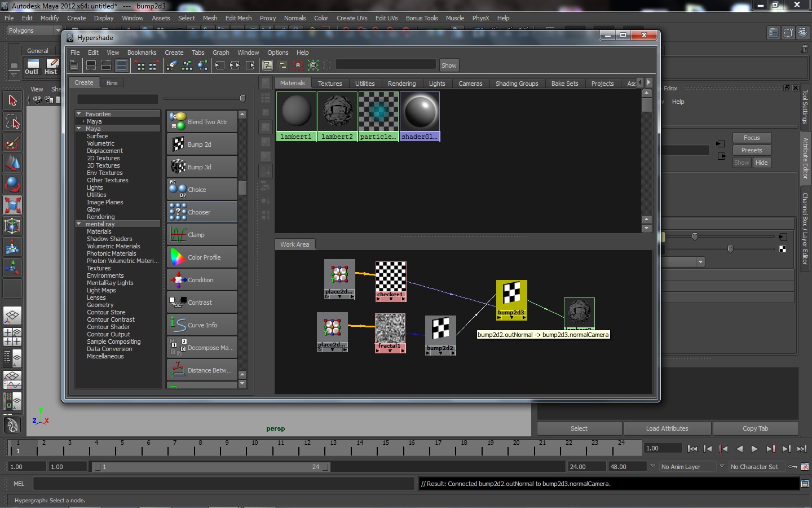Switch to the Bins tab

[112, 83]
